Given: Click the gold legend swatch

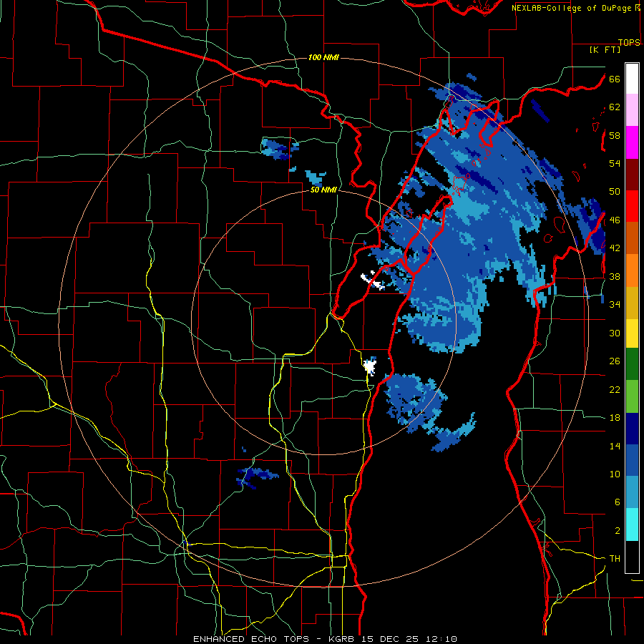Looking at the screenshot, I should [632, 303].
